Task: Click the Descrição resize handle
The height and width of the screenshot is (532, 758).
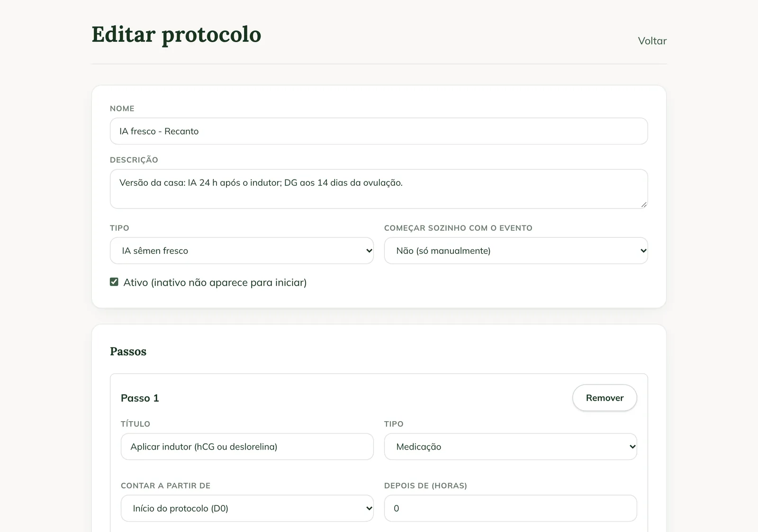Action: [x=644, y=205]
